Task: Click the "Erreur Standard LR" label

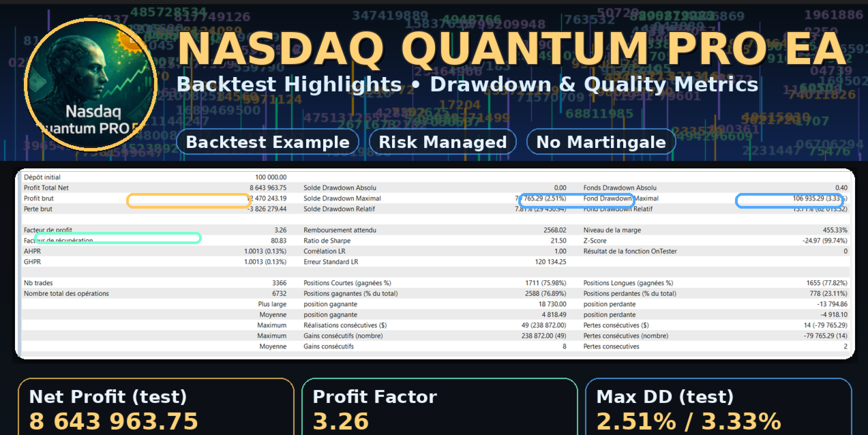Action: tap(331, 261)
